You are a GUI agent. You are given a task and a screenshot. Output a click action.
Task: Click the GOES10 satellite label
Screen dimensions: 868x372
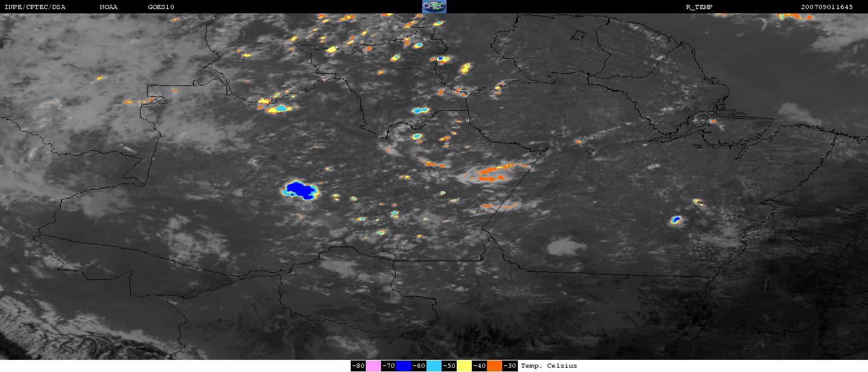click(159, 7)
